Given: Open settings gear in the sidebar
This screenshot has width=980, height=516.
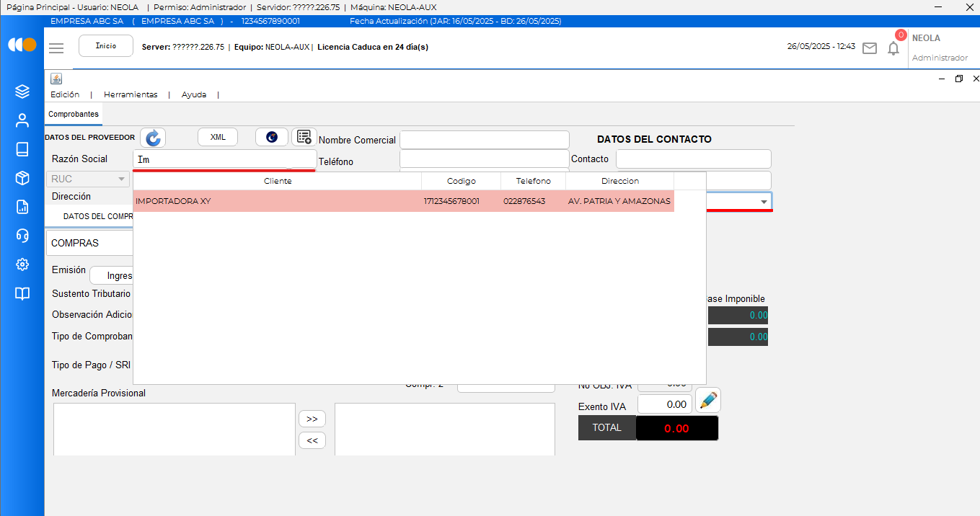Looking at the screenshot, I should click(22, 264).
